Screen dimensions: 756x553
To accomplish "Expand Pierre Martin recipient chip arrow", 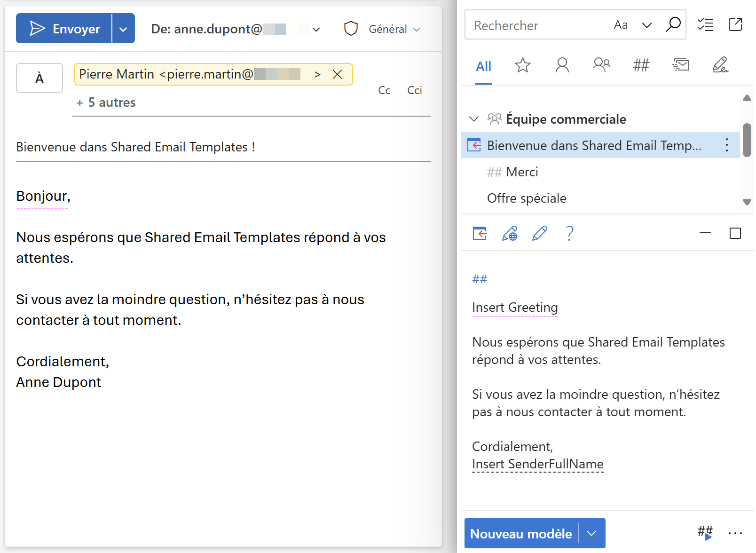I will (x=317, y=74).
